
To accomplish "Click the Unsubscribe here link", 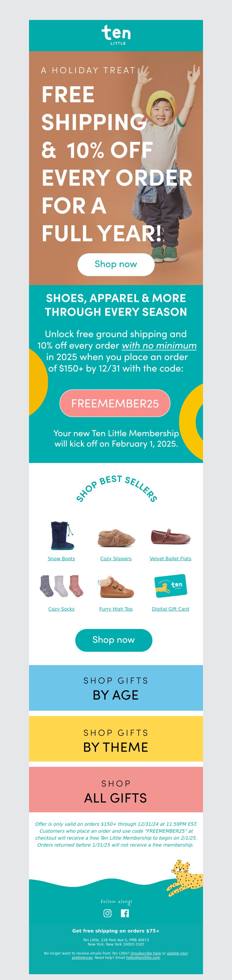I will 146,953.
